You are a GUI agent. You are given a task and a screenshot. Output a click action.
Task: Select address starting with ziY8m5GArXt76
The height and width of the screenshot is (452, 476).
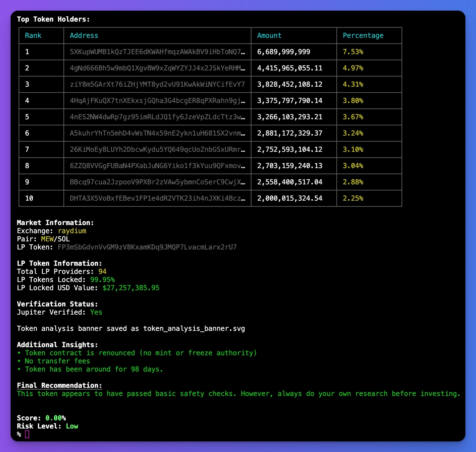click(x=158, y=85)
